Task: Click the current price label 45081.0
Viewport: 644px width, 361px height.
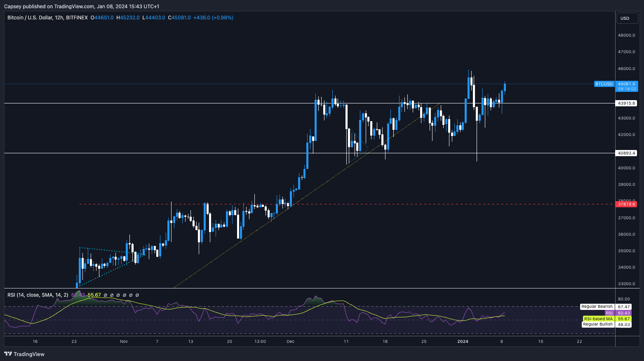Action: coord(627,84)
